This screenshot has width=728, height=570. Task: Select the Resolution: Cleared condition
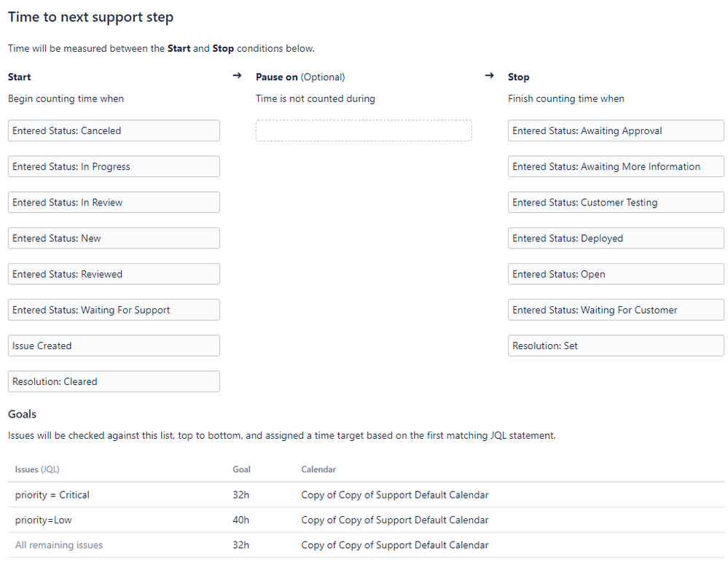114,381
